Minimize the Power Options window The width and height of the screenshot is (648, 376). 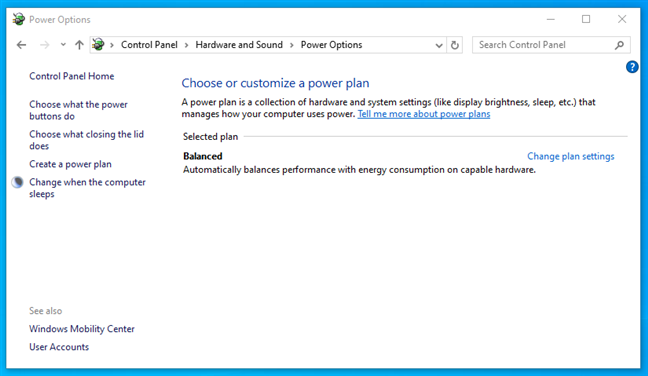550,19
